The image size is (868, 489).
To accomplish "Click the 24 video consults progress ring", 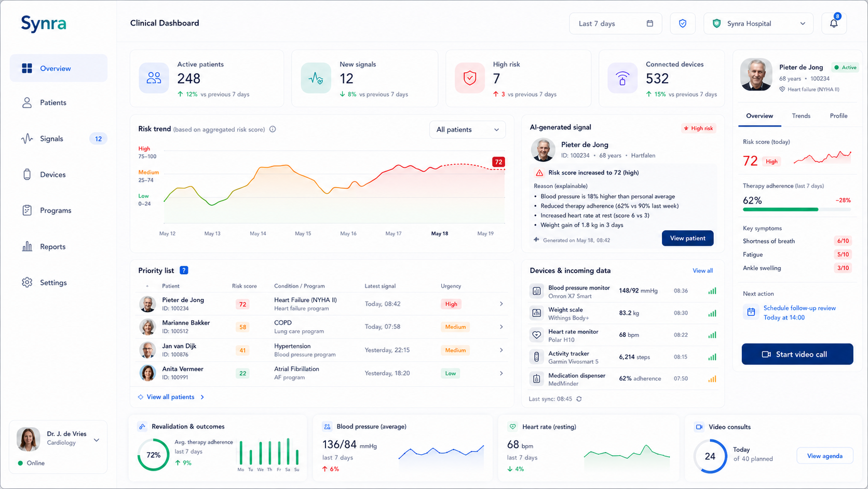I will [x=710, y=456].
